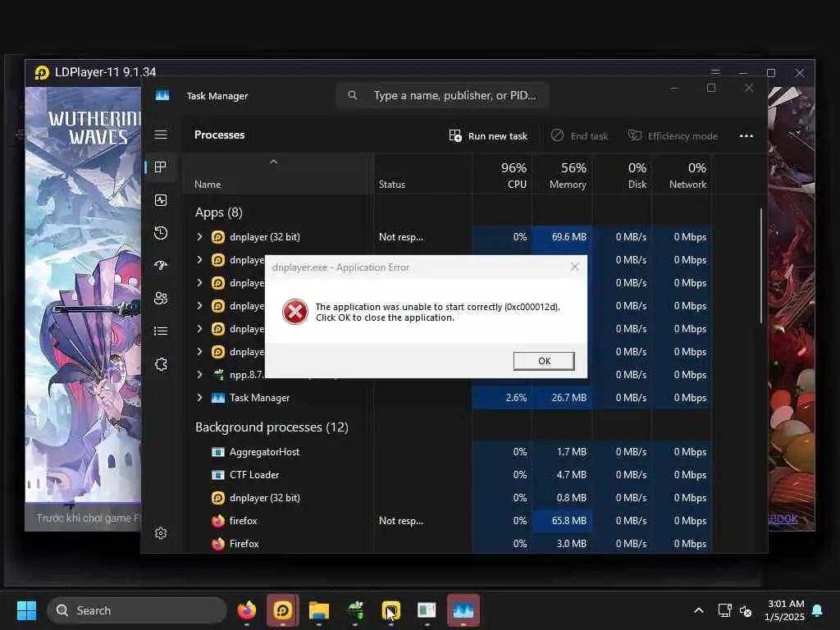Expand the Task Manager app row
Image resolution: width=840 pixels, height=630 pixels.
pyautogui.click(x=200, y=398)
